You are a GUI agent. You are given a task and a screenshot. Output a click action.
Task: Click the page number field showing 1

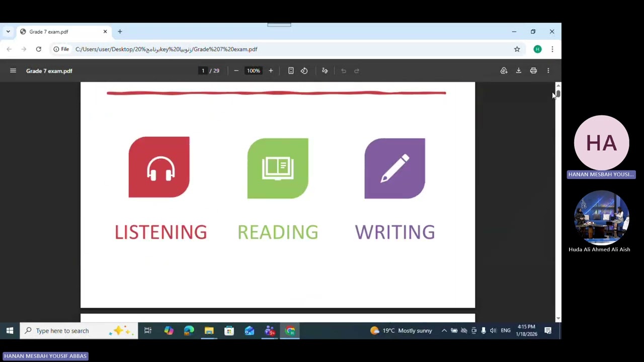(203, 71)
